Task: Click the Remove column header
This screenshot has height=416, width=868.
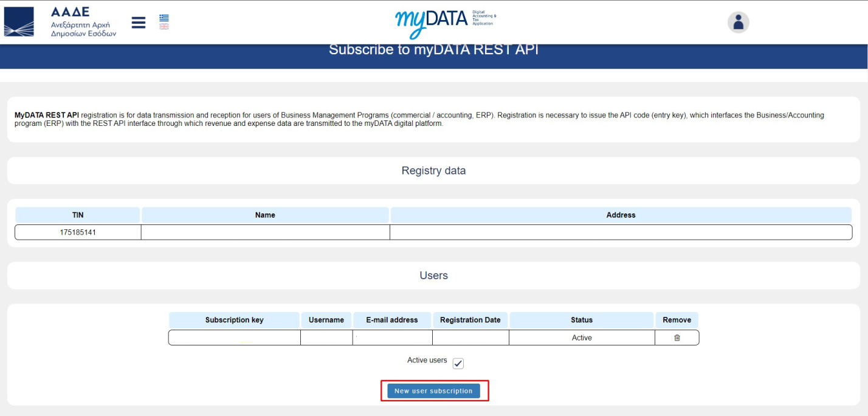Action: pyautogui.click(x=677, y=320)
